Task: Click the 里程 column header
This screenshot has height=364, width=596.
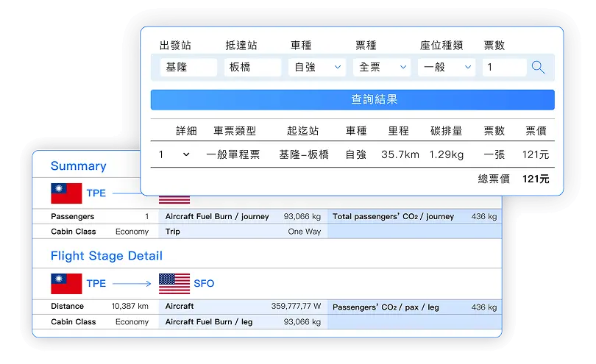Action: [398, 131]
